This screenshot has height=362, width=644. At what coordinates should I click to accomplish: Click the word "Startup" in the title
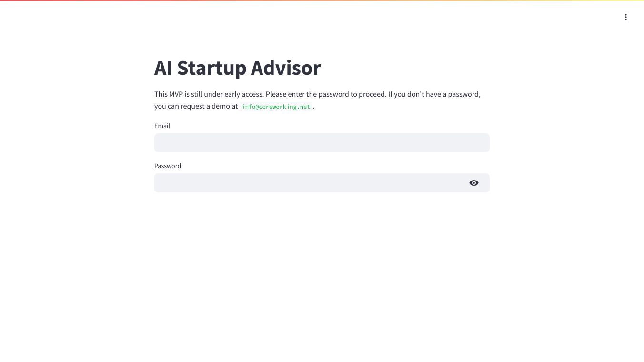211,68
